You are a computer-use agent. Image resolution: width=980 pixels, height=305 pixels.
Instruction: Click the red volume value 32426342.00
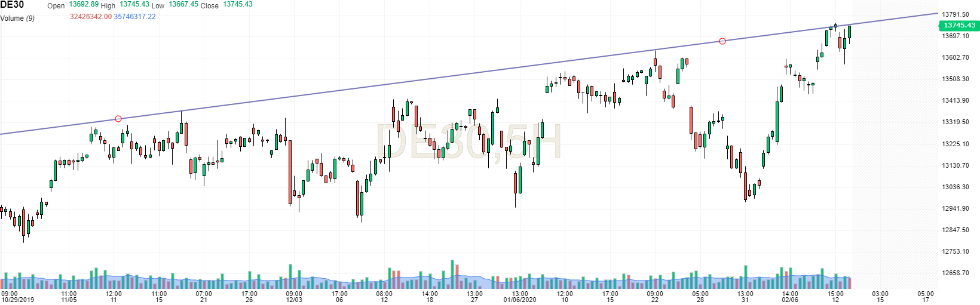(x=91, y=17)
